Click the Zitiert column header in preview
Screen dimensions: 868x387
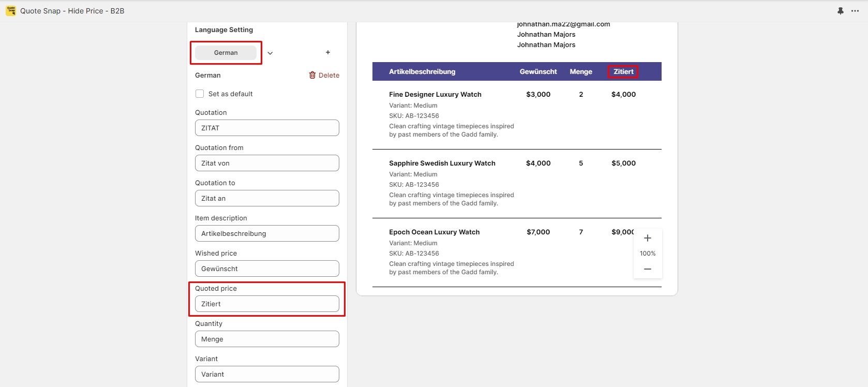click(623, 72)
